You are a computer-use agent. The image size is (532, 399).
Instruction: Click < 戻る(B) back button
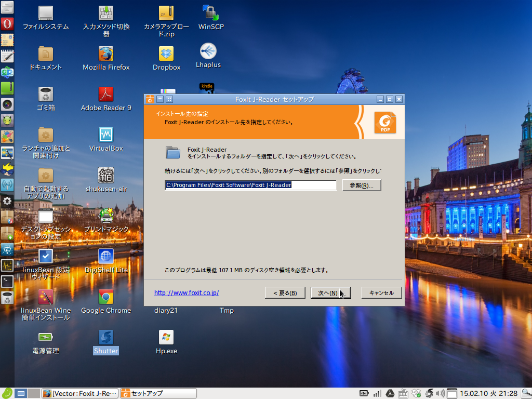pos(285,293)
